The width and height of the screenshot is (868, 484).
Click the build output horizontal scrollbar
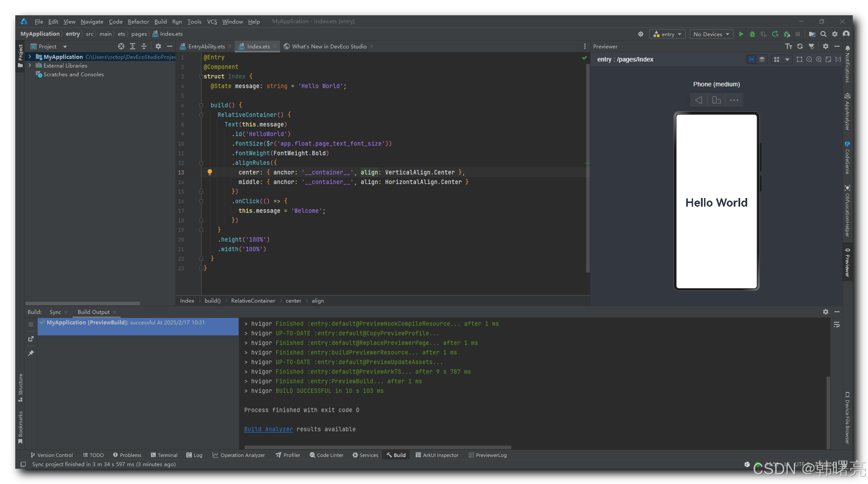(377, 447)
